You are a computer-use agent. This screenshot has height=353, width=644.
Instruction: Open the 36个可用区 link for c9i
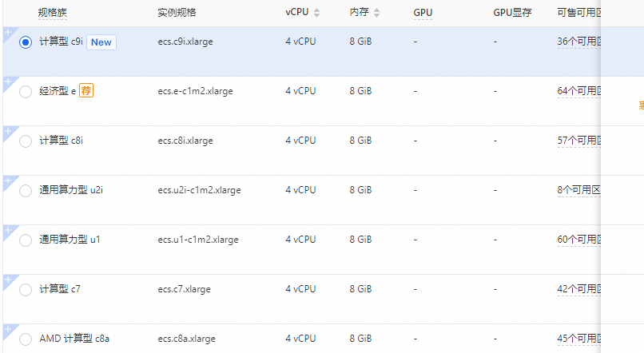(578, 42)
